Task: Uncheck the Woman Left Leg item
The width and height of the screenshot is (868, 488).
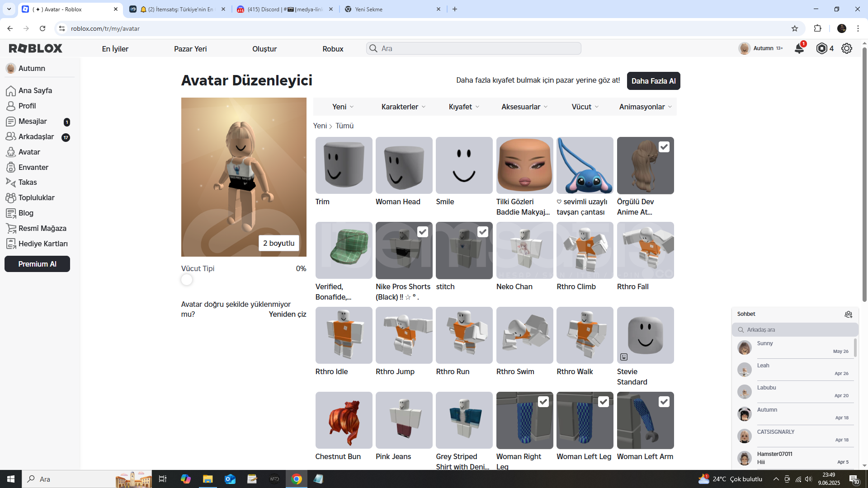Action: click(603, 402)
